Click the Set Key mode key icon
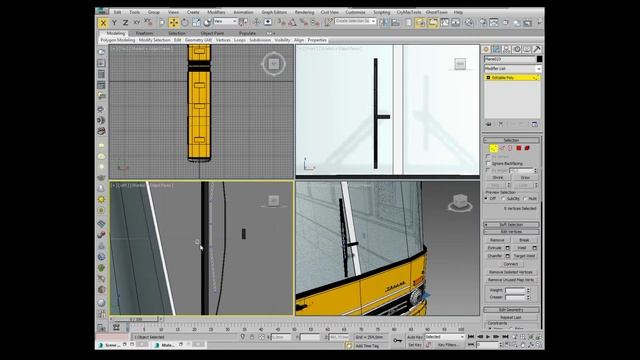 (x=398, y=340)
